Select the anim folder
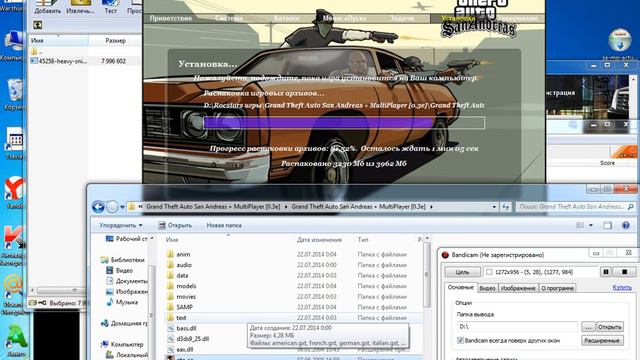The width and height of the screenshot is (640, 360). 179,254
